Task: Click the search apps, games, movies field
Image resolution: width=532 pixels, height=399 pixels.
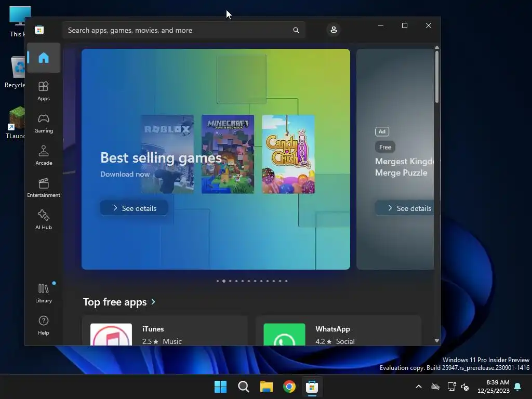Action: point(183,30)
